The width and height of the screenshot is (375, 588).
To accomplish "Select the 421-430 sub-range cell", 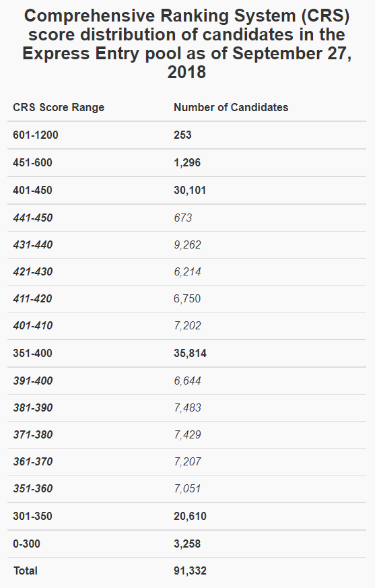I will 32,272.
